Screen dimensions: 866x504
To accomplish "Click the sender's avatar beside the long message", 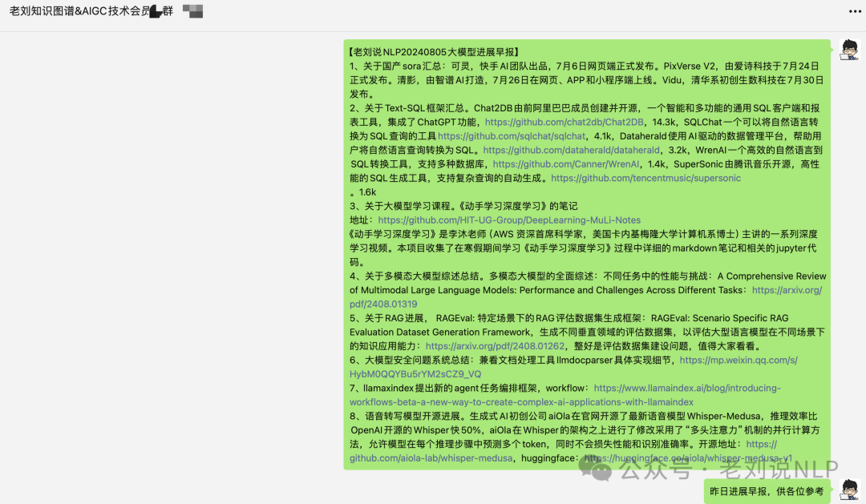I will (x=849, y=50).
